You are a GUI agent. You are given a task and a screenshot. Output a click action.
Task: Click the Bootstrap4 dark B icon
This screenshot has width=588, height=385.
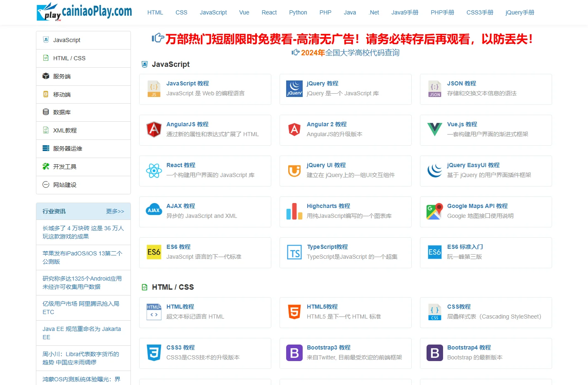pos(435,353)
